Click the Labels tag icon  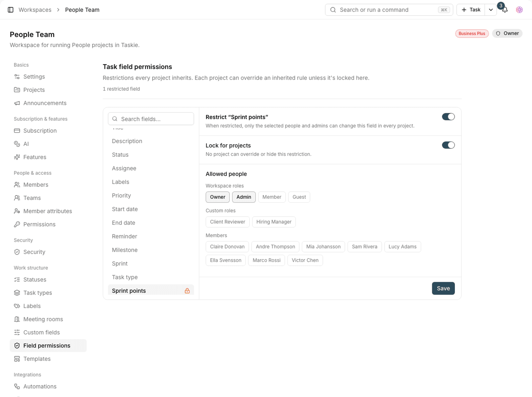17,306
